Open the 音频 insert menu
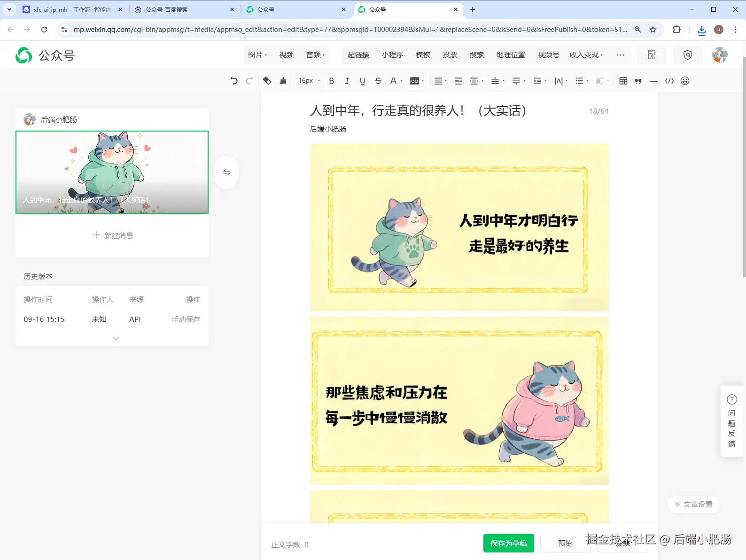This screenshot has height=560, width=746. click(315, 55)
